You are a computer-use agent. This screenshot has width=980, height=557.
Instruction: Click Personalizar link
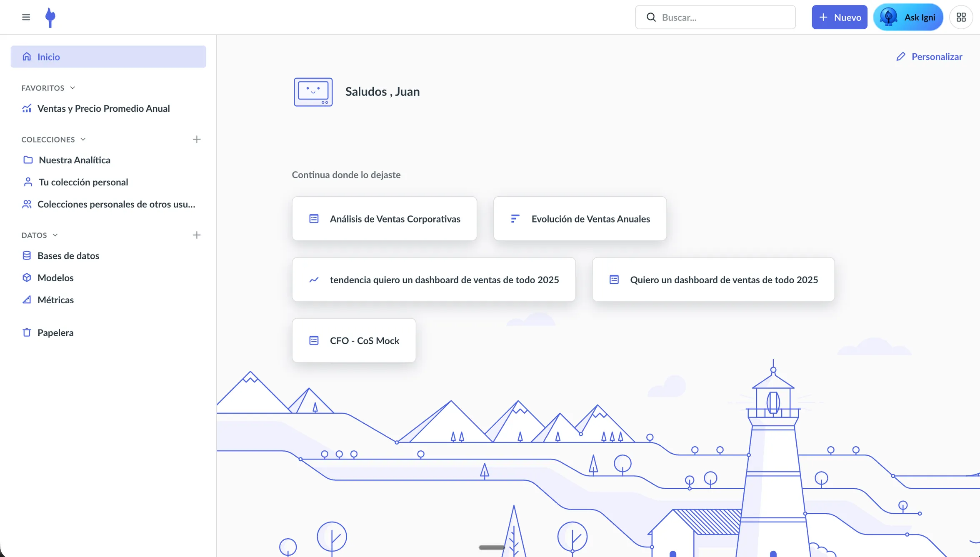(x=929, y=57)
